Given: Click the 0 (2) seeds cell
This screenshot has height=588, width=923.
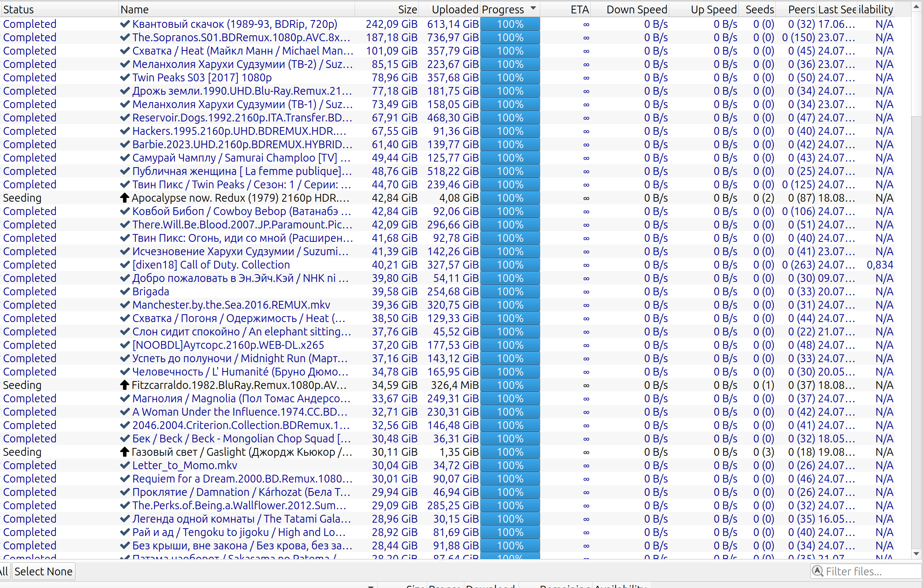Looking at the screenshot, I should (x=764, y=198).
